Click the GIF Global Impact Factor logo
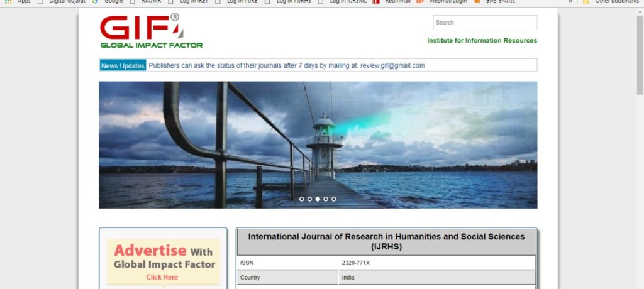Viewport: 644px width, 289px height. (151, 31)
